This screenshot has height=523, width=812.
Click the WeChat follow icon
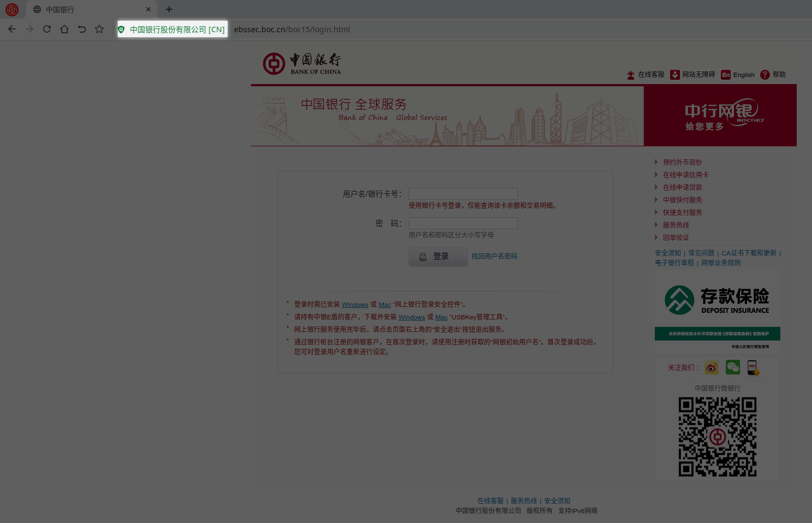click(733, 367)
